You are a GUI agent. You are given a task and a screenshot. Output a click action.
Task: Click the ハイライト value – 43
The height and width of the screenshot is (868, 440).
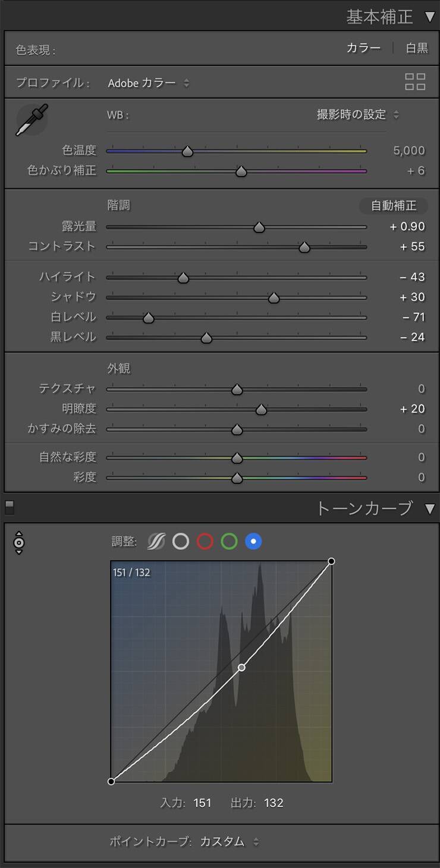point(412,277)
